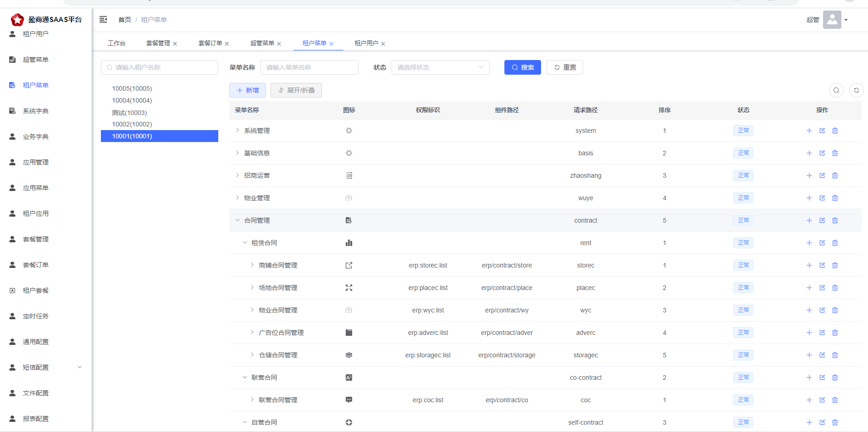Viewport: 868px width, 432px height.
Task: Open 定时任务 in the sidebar
Action: [36, 316]
